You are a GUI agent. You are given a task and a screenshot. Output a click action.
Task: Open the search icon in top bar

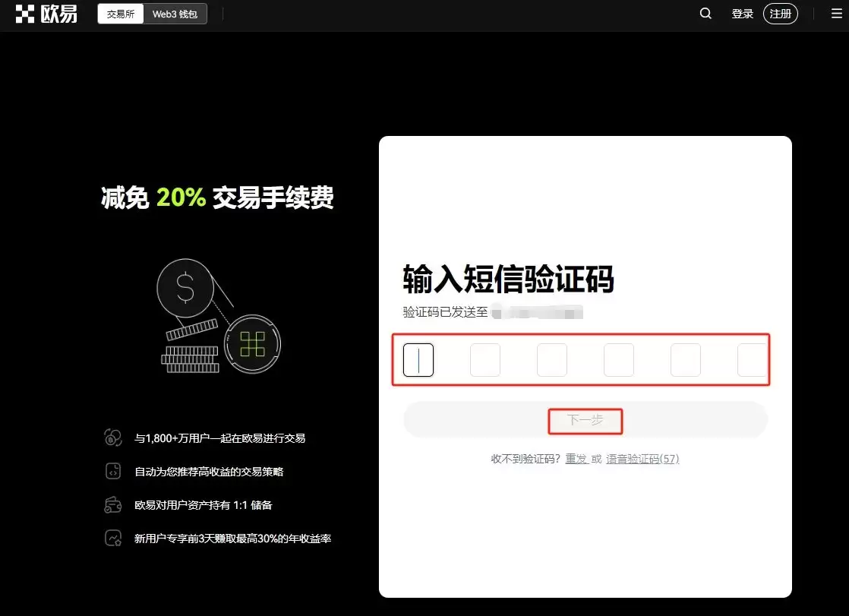coord(705,13)
